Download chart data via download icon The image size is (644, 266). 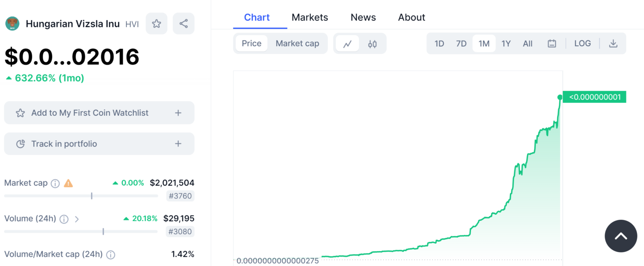pos(613,44)
